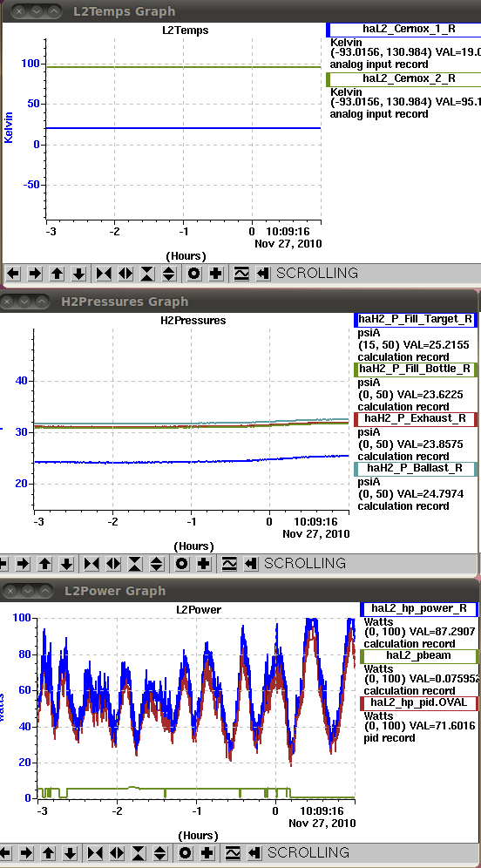
Task: Click the plus icon in L2Temps toolbar
Action: click(216, 274)
